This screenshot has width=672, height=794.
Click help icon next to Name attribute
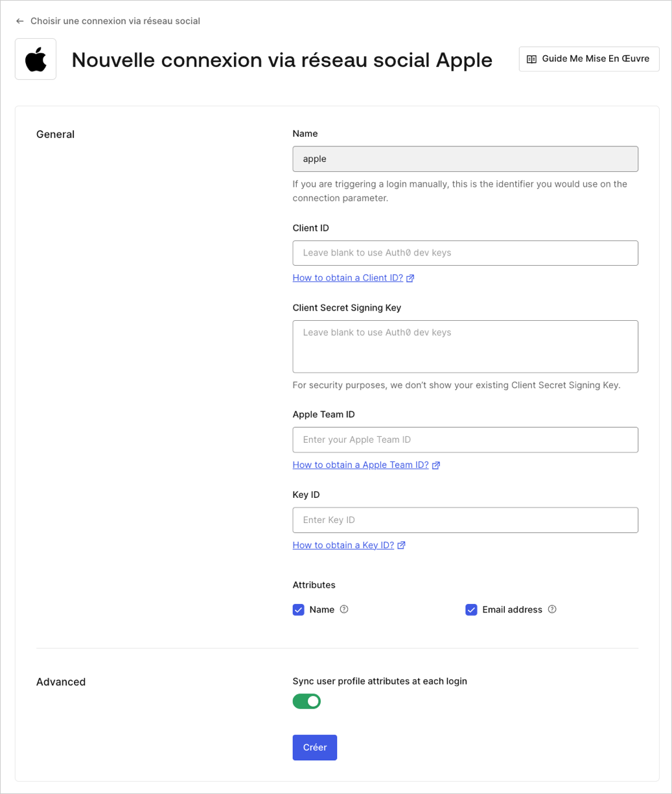click(x=344, y=609)
